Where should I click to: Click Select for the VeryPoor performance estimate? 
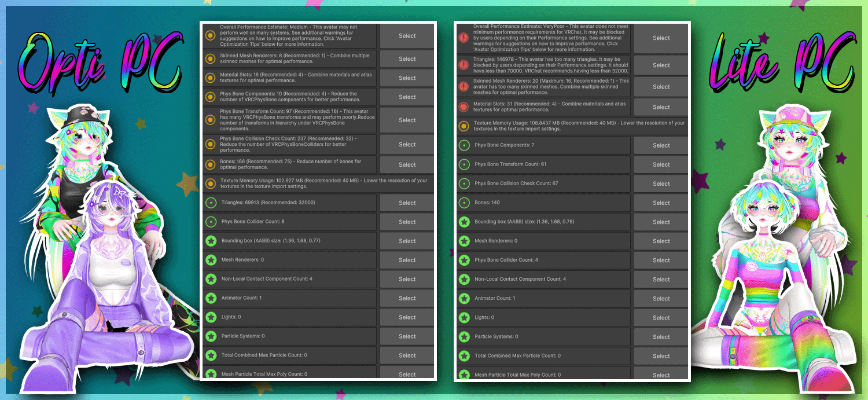(661, 38)
